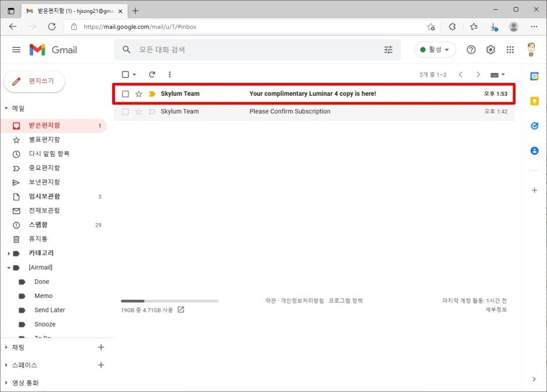Add this page to favorites icon

pyautogui.click(x=431, y=27)
